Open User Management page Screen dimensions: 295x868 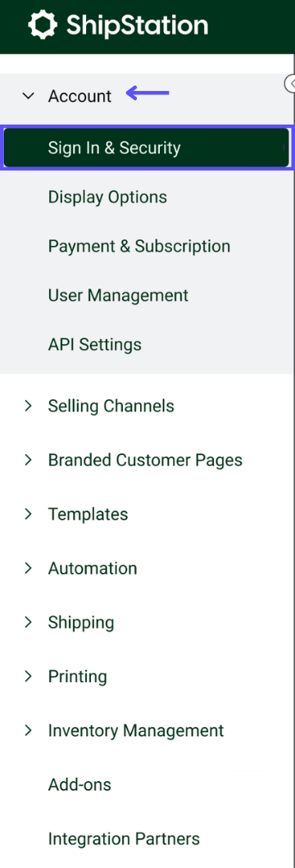[118, 295]
